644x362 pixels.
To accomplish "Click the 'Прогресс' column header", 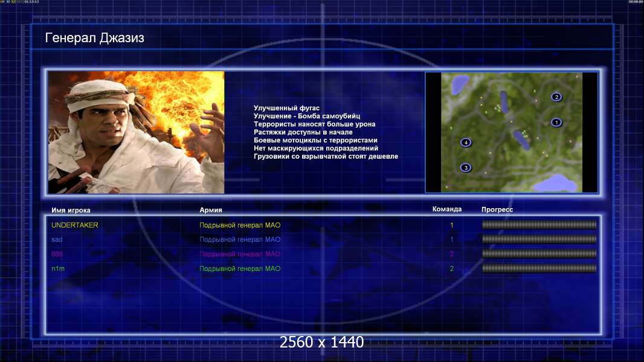I will tap(497, 209).
